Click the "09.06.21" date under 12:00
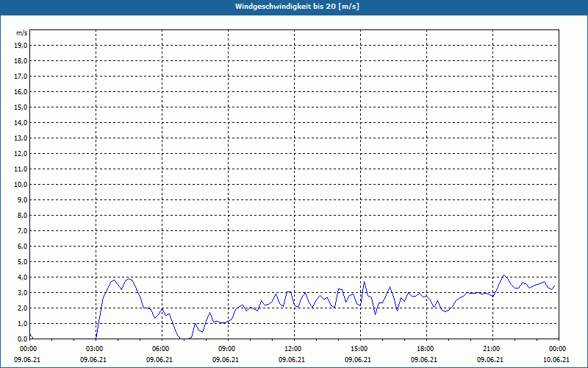Viewport: 588px width, 368px height. 292,360
